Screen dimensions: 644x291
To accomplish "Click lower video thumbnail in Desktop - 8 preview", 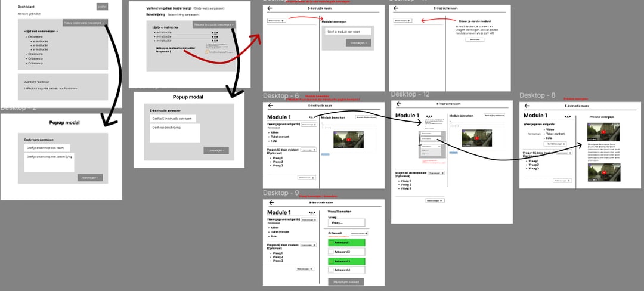I will pos(603,172).
